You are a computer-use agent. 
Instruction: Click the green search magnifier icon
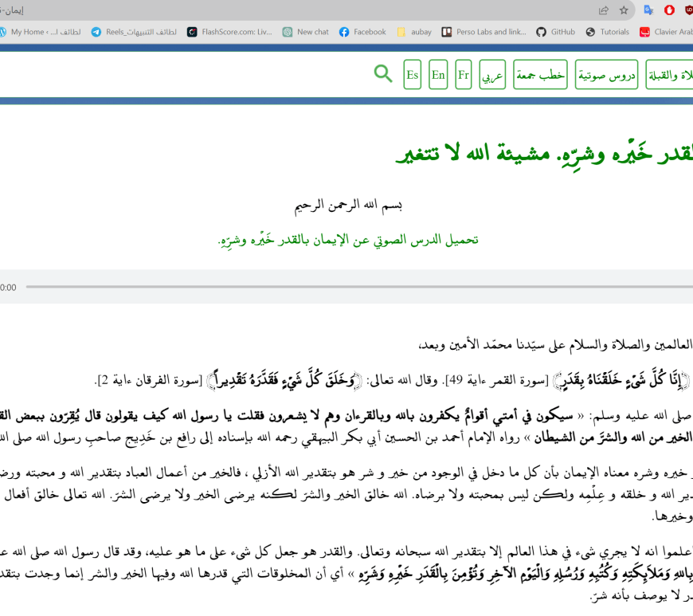(383, 74)
